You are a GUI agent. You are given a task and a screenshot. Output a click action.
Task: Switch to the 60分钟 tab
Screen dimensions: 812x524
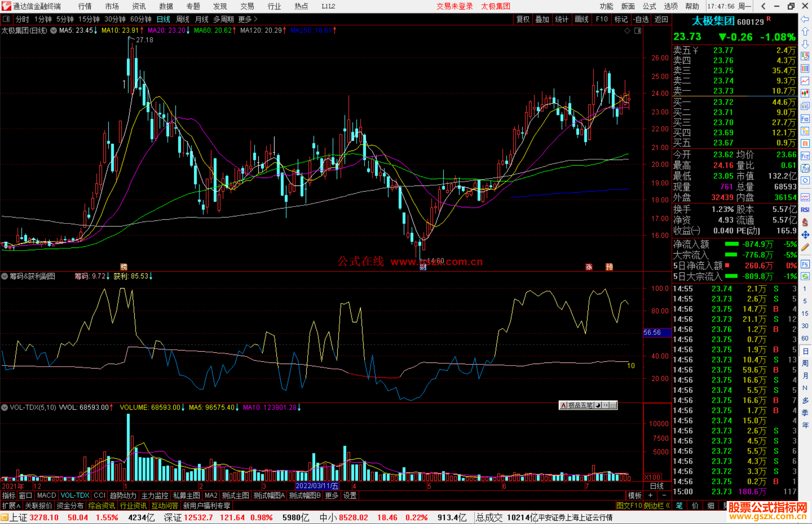click(x=141, y=19)
